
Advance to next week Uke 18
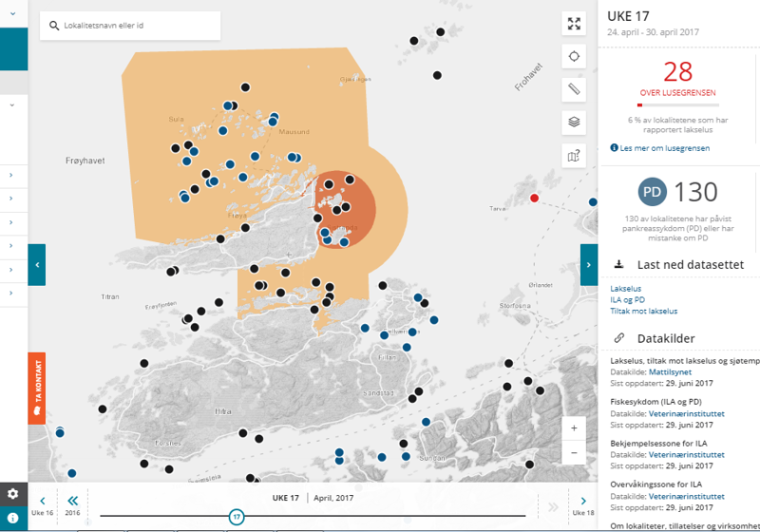pyautogui.click(x=583, y=503)
